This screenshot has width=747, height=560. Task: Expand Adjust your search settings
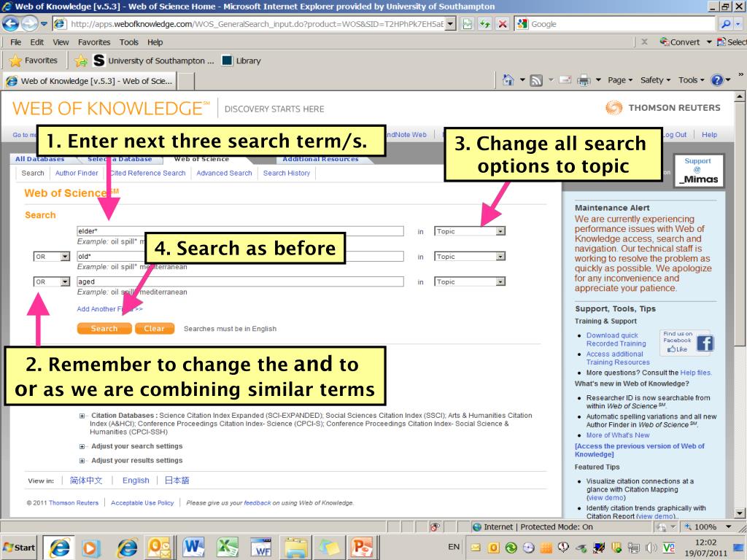click(x=82, y=447)
